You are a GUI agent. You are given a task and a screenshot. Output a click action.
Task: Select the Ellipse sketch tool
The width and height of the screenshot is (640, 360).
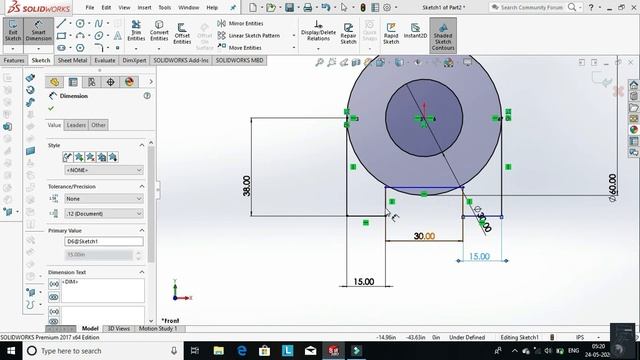[99, 36]
